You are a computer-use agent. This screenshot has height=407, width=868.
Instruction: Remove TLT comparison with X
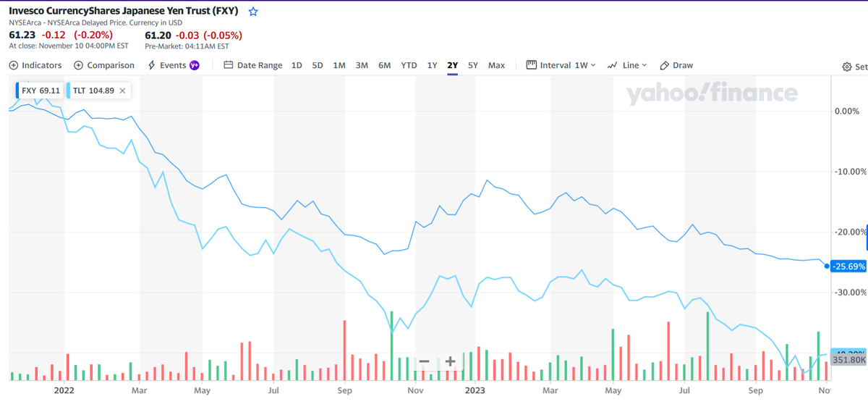(122, 91)
